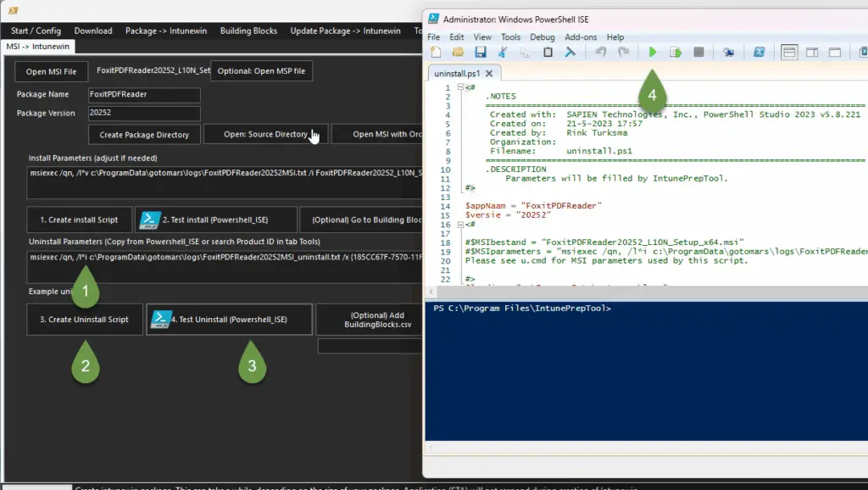
Task: Show script pane on top layout icon
Action: 789,53
